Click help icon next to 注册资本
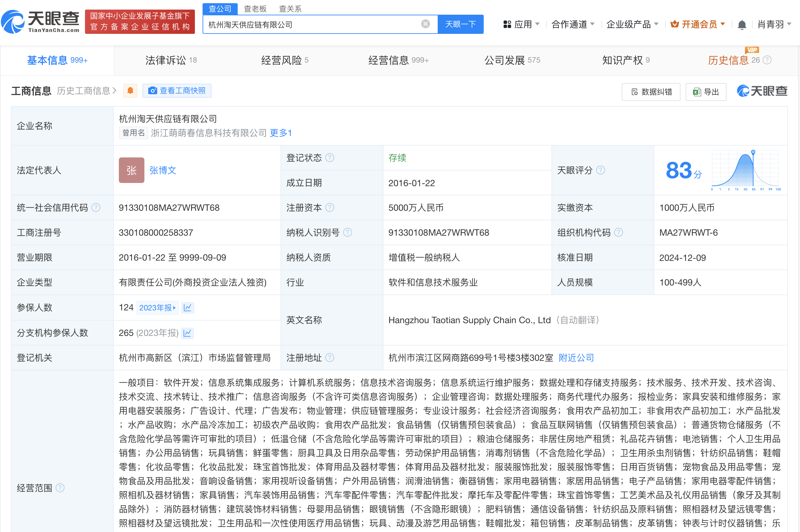 [x=330, y=207]
